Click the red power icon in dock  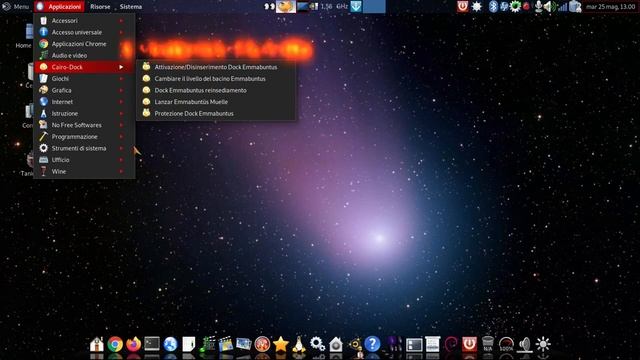coord(469,344)
